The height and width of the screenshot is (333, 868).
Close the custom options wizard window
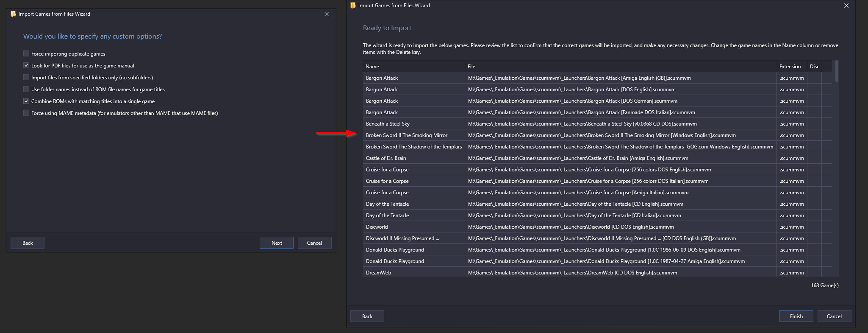[x=327, y=14]
